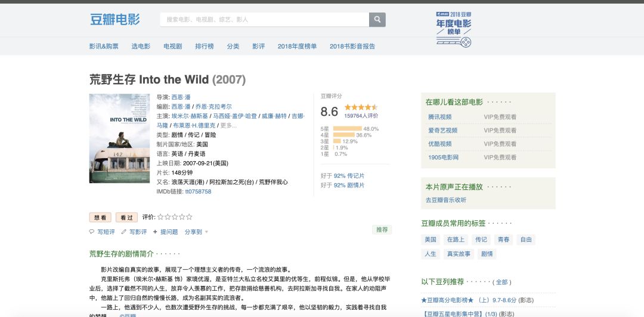Open actor link 埃米尔·赫斯基
Image resolution: width=644 pixels, height=317 pixels.
coord(190,116)
